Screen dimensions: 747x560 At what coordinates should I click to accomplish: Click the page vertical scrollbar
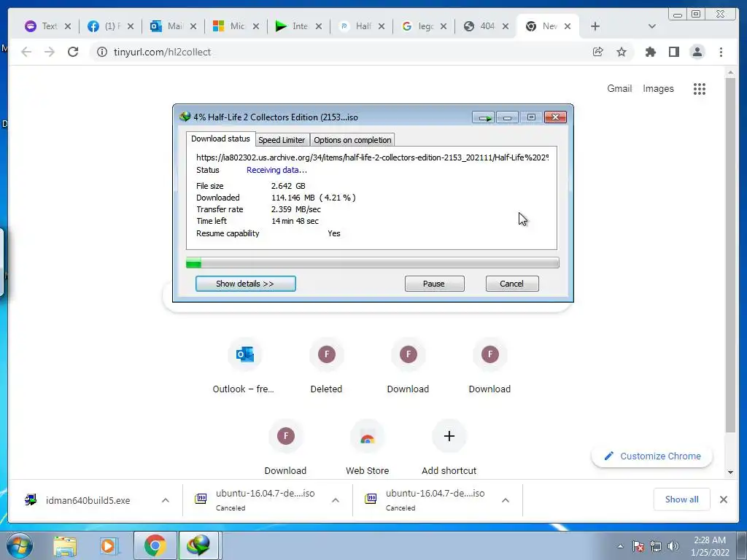point(730,254)
